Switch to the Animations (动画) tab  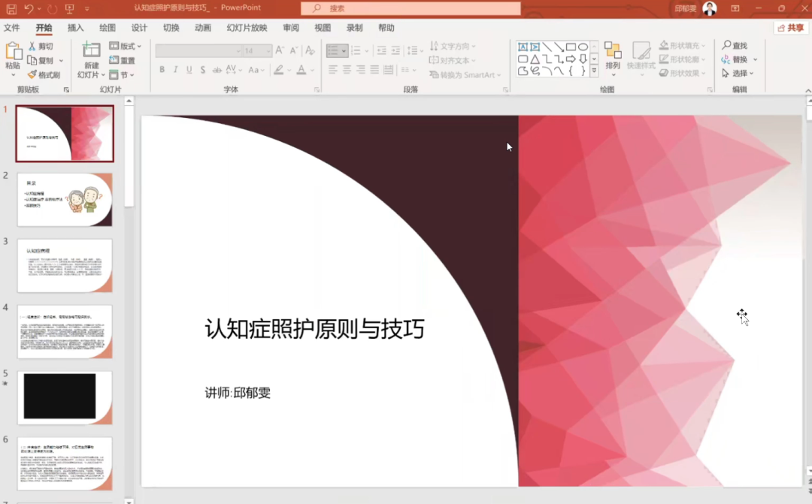(203, 28)
